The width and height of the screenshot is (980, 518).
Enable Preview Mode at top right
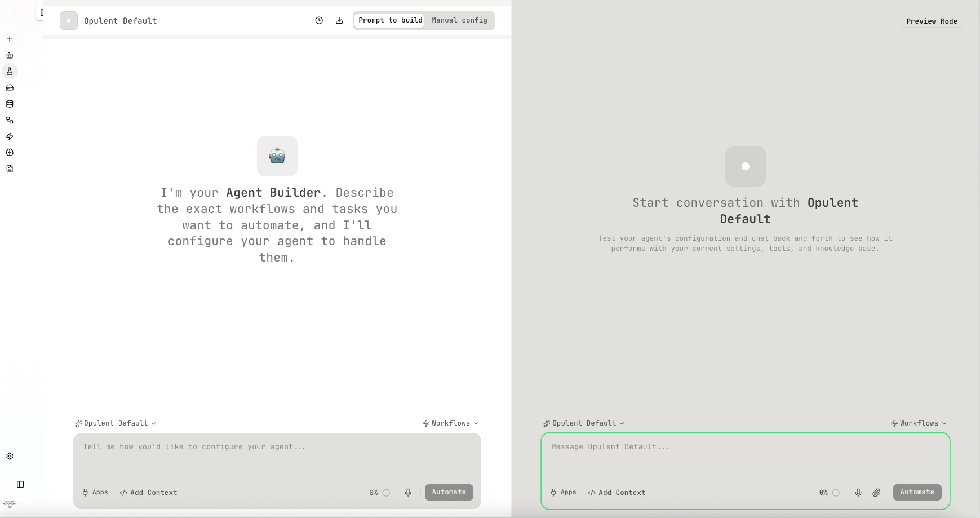[x=931, y=21]
